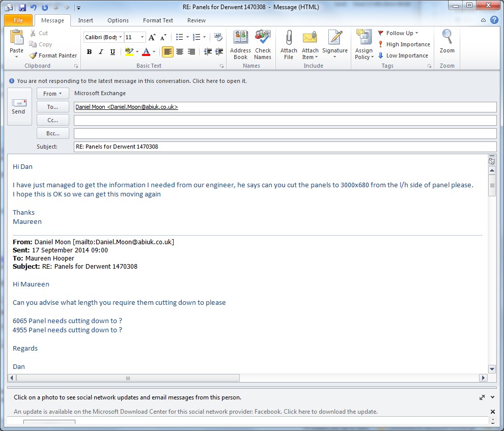The width and height of the screenshot is (504, 431).
Task: Center the paragraph text
Action: pos(179,52)
